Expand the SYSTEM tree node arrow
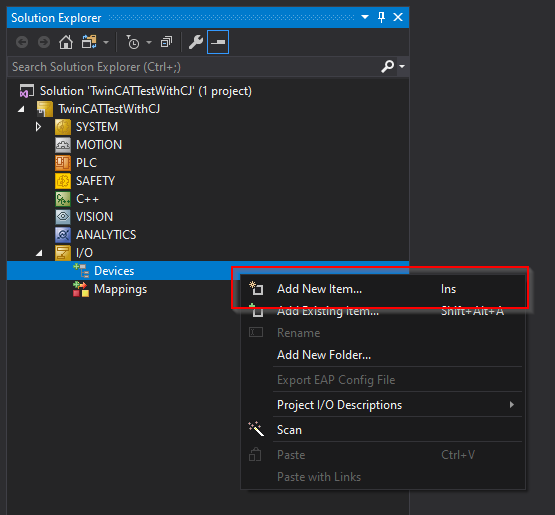Screen dimensions: 555x515 (x=38, y=127)
